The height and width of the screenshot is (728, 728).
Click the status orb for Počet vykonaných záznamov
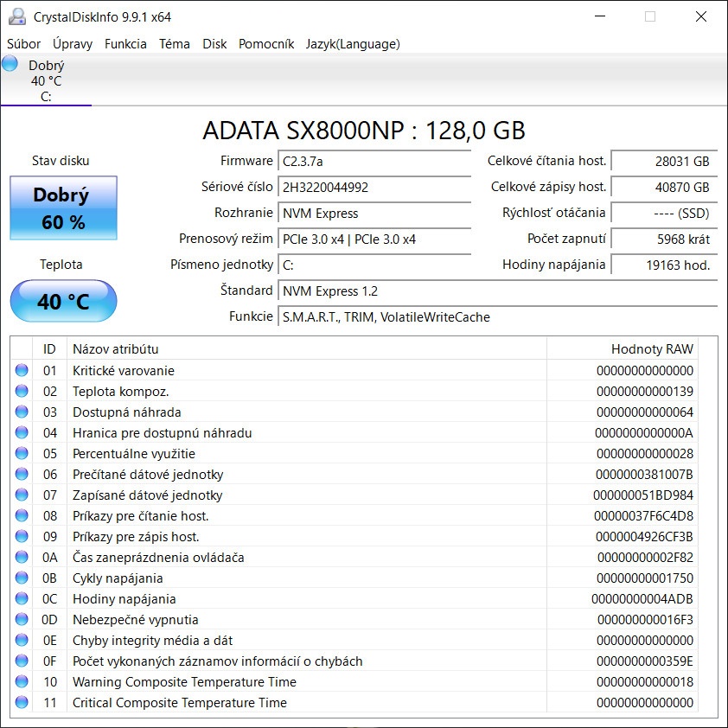(22, 661)
